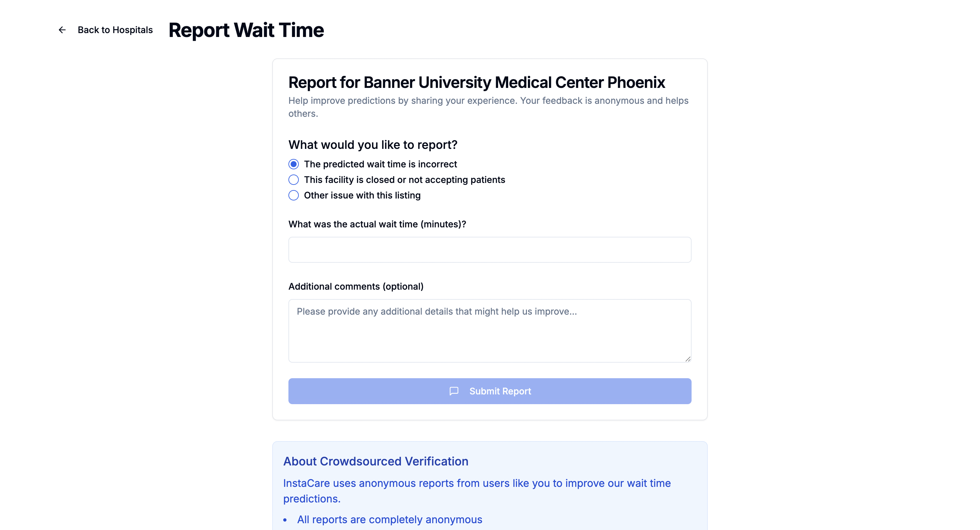Image resolution: width=980 pixels, height=530 pixels.
Task: Click the actual wait time input field
Action: click(x=490, y=250)
